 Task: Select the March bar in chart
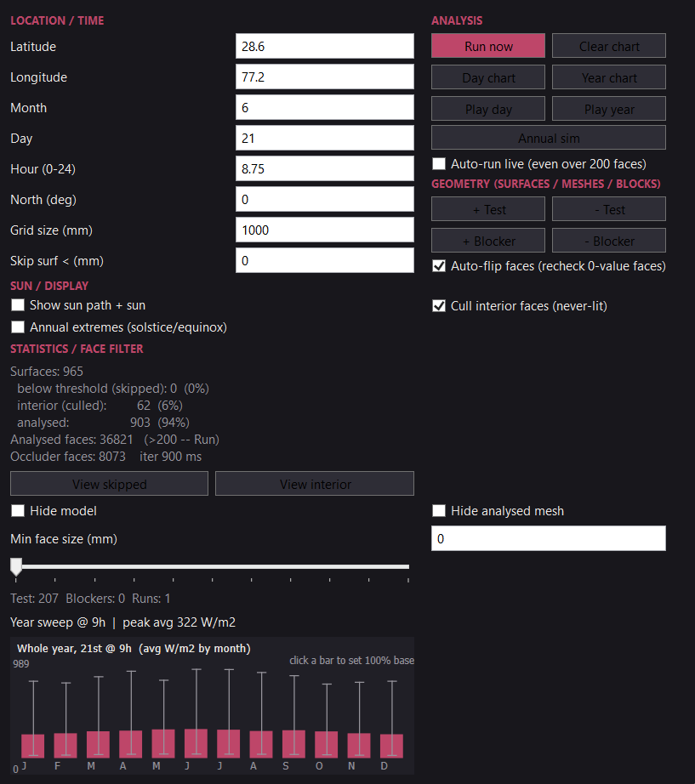point(98,744)
